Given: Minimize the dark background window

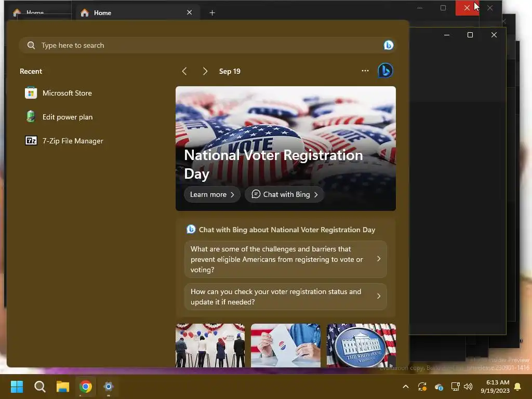Looking at the screenshot, I should click(447, 35).
